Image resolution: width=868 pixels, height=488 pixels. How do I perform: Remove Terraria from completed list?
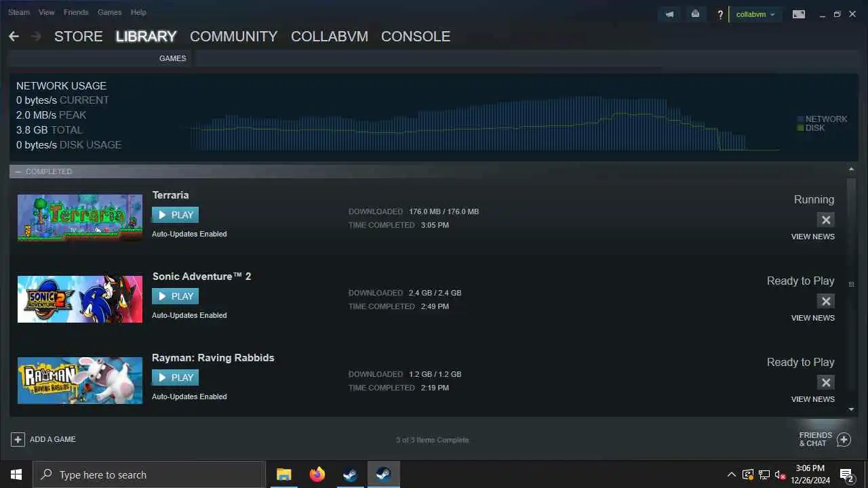coord(826,220)
